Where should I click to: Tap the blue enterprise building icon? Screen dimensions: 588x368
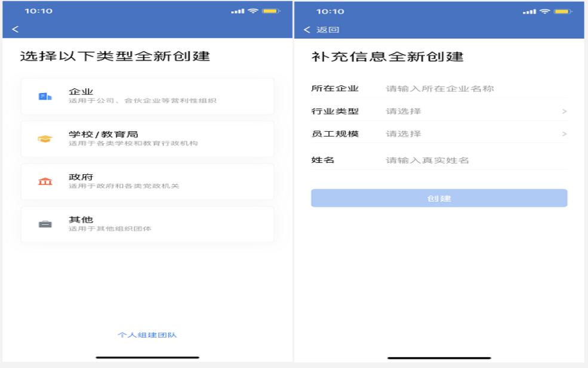point(45,96)
